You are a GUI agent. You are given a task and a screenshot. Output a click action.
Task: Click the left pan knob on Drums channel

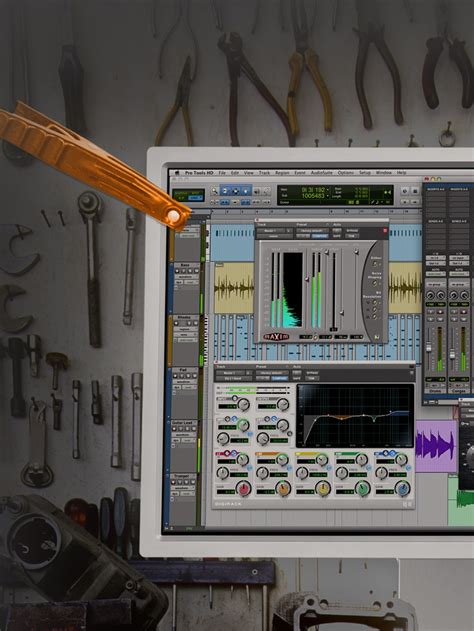point(430,296)
